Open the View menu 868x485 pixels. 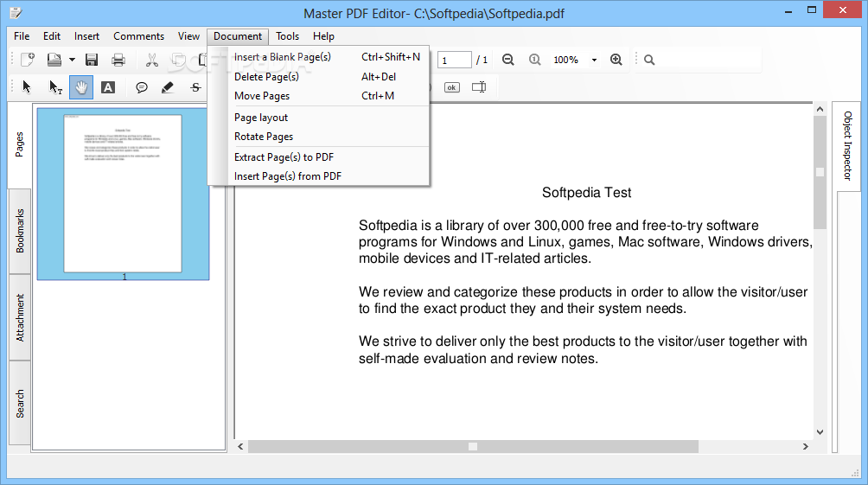(x=188, y=36)
